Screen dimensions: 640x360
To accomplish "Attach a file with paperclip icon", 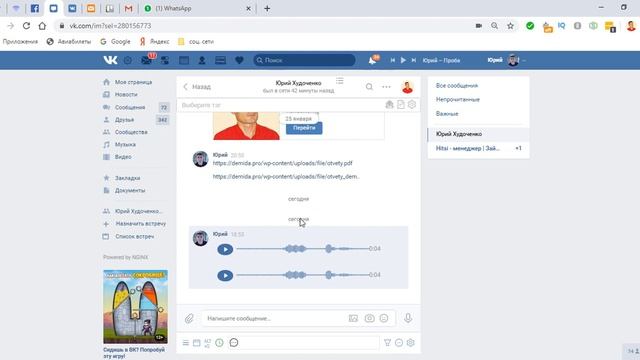I will coord(189,318).
